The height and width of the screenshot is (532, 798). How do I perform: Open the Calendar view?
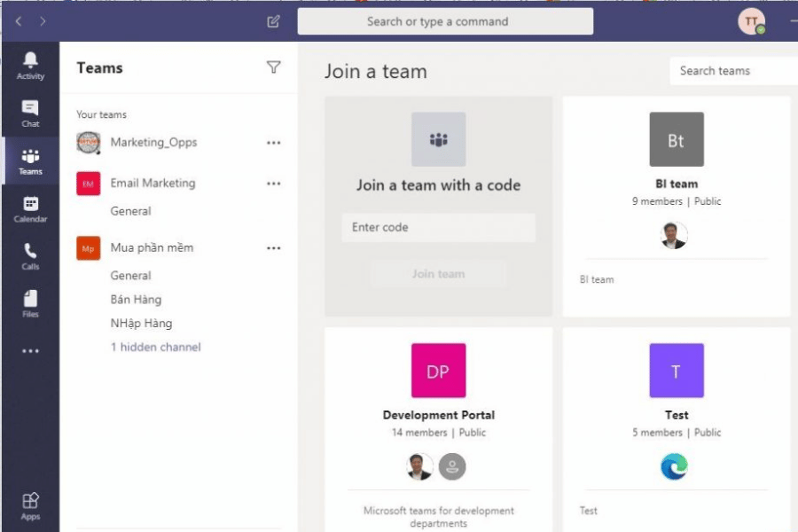click(30, 209)
